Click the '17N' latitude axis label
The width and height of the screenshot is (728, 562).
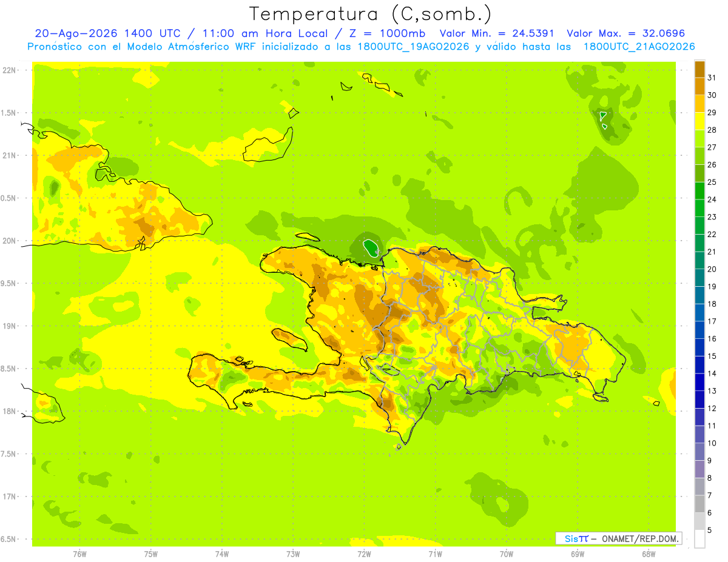pos(10,497)
